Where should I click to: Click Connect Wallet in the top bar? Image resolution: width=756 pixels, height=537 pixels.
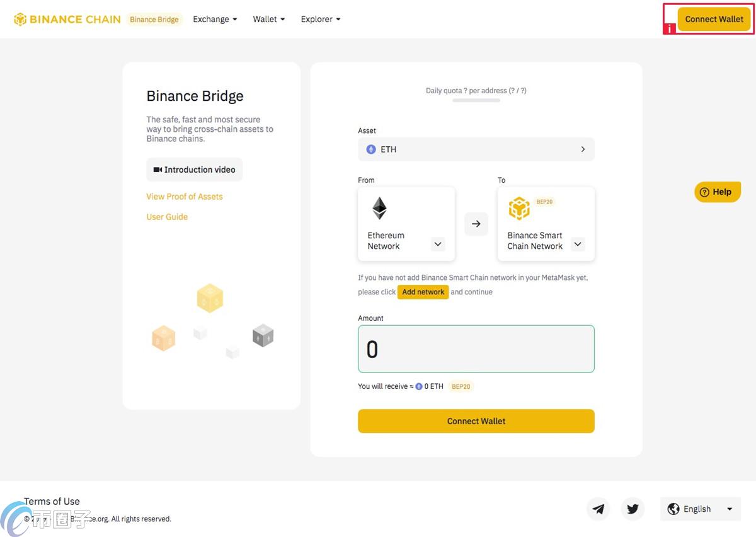(x=714, y=19)
